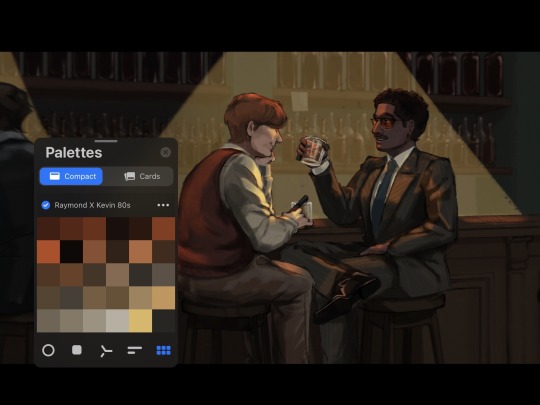Close the Palettes panel

click(166, 152)
